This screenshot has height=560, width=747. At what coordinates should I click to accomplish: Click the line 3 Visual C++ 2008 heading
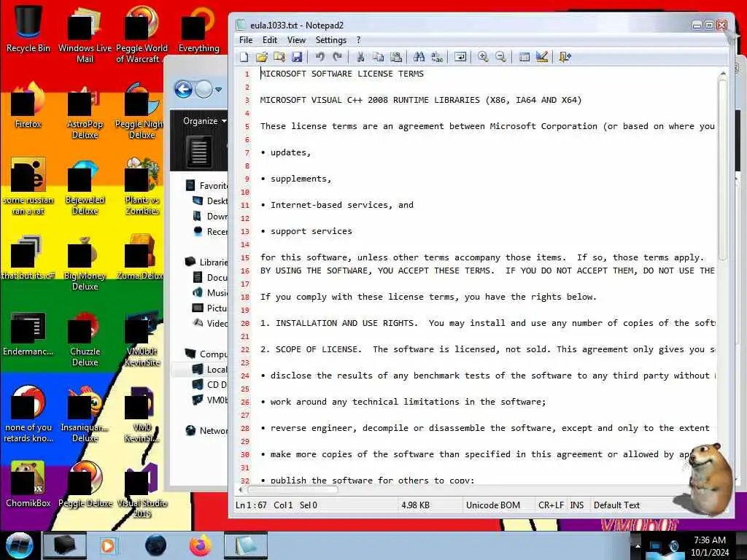[x=421, y=100]
